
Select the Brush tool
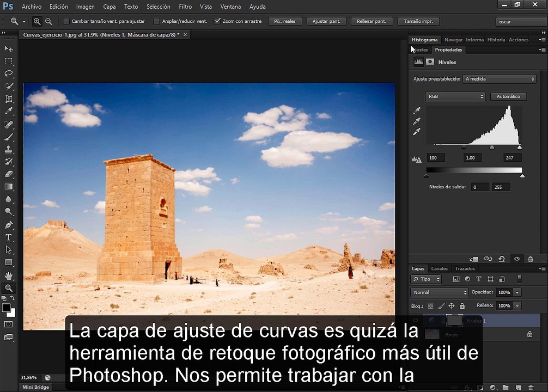pos(9,137)
